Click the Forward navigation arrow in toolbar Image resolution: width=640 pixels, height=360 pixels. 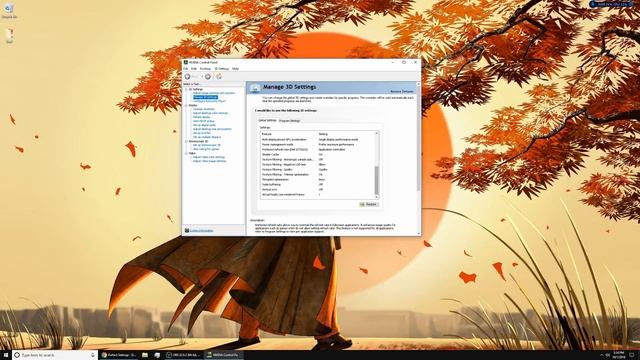[x=208, y=77]
